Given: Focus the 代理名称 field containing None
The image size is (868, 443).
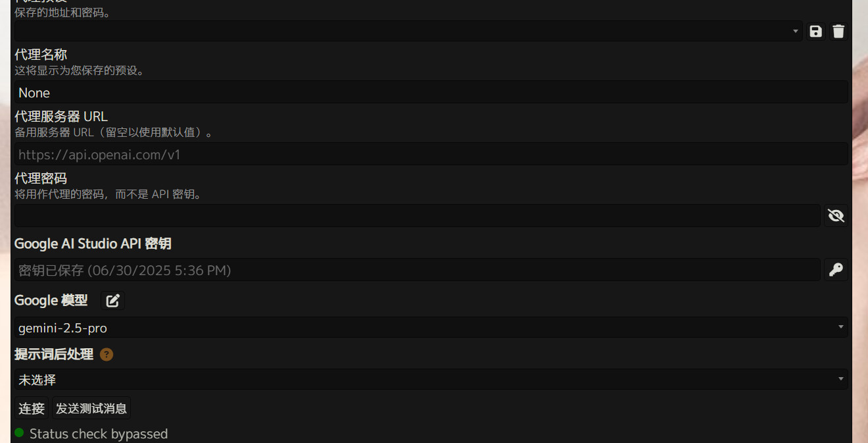Looking at the screenshot, I should click(431, 93).
